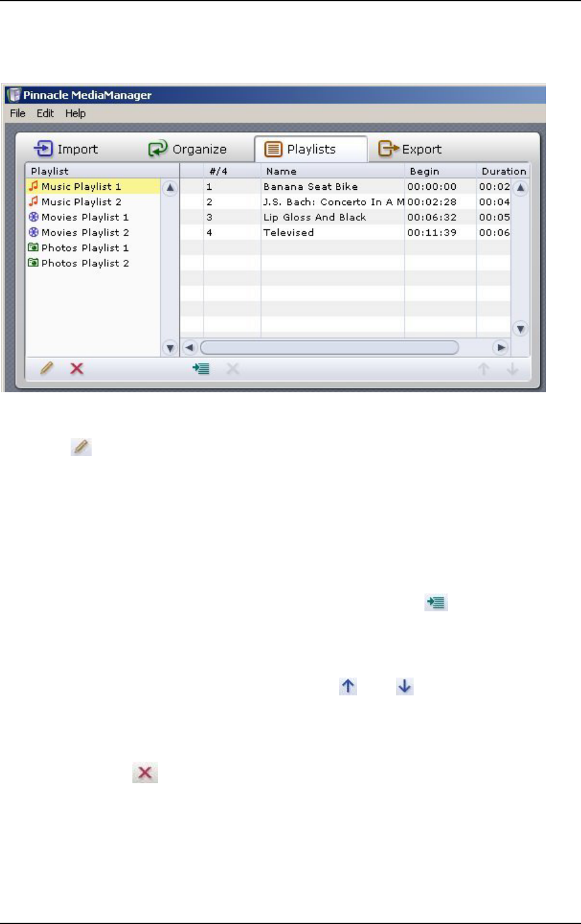Screen dimensions: 581x924
Task: Click begin time 00:00:00
Action: 432,187
